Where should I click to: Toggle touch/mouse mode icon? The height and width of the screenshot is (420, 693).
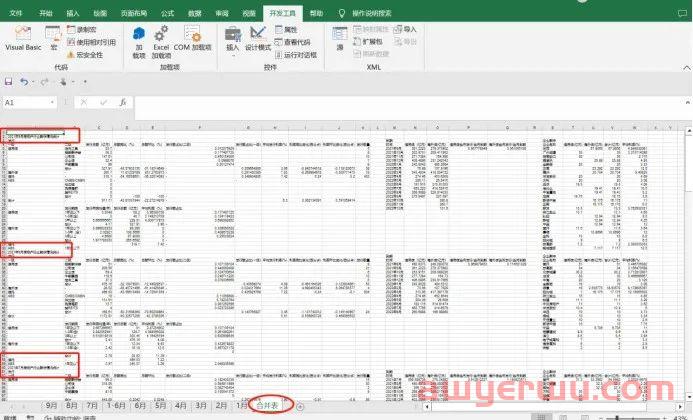63,82
